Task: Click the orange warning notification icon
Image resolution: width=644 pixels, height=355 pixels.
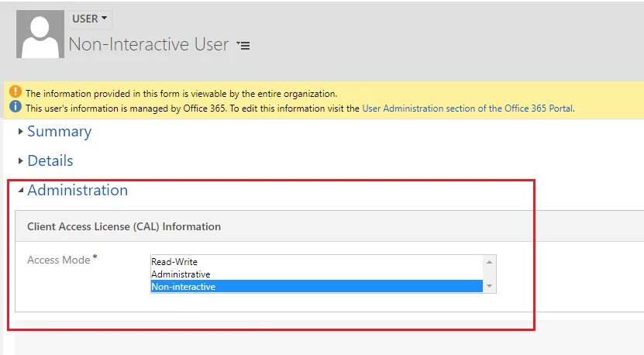Action: coord(15,93)
